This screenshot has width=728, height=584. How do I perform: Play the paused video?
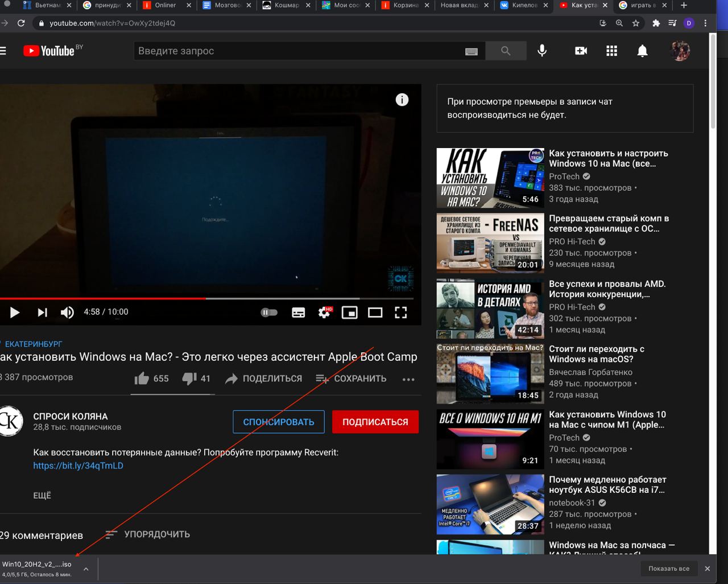coord(15,312)
